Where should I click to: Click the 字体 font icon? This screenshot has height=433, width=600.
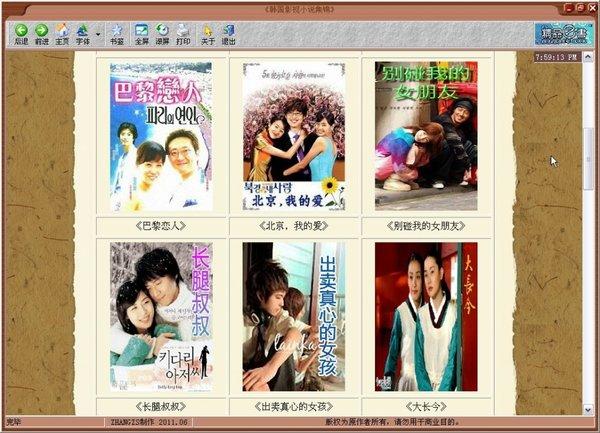coord(83,34)
